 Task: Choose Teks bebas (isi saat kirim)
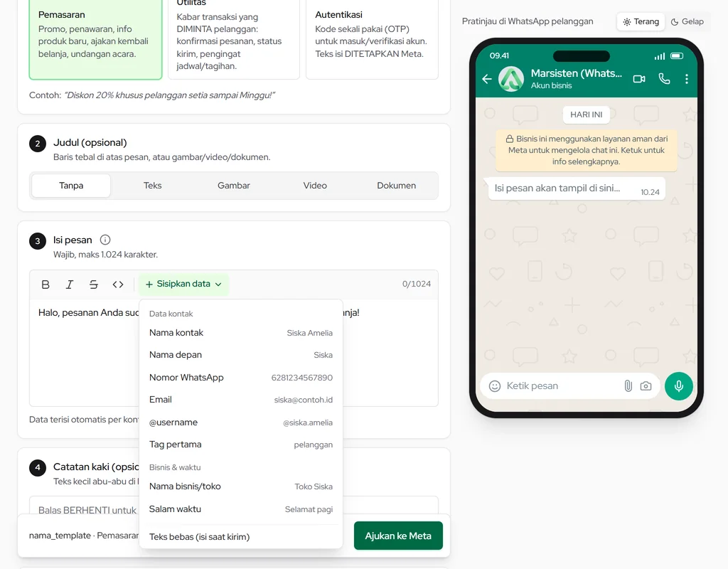pyautogui.click(x=241, y=536)
